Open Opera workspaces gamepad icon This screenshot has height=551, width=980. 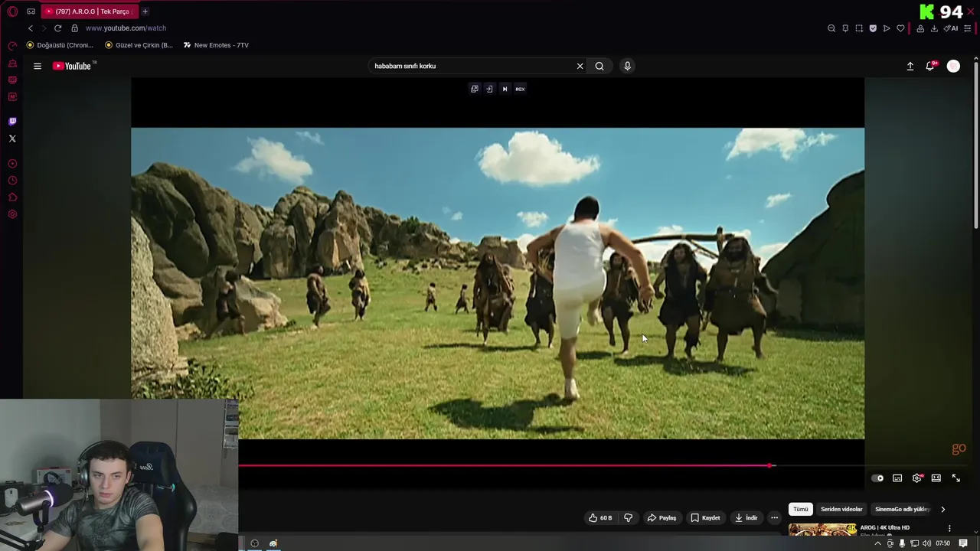(31, 11)
